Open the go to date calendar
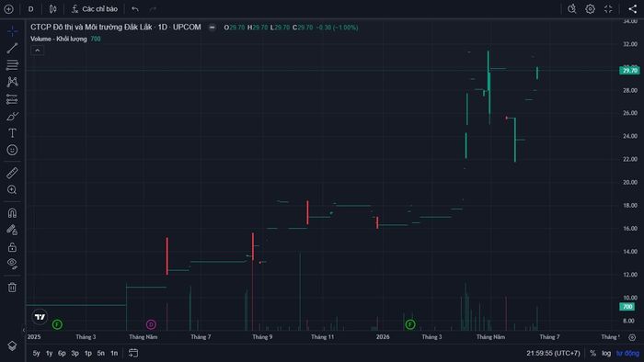Screen dimensions: 644x362 (133, 353)
